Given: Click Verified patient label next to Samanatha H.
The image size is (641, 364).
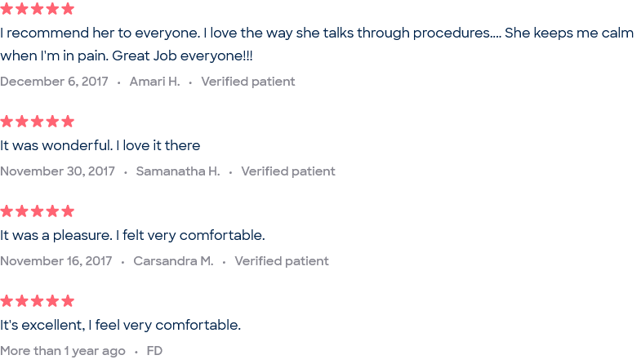Looking at the screenshot, I should click(287, 171).
